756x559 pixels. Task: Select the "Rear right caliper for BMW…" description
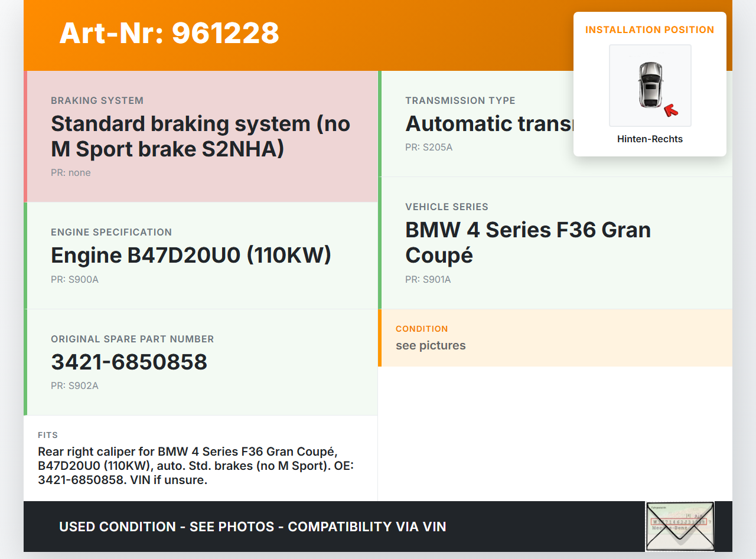coord(197,466)
